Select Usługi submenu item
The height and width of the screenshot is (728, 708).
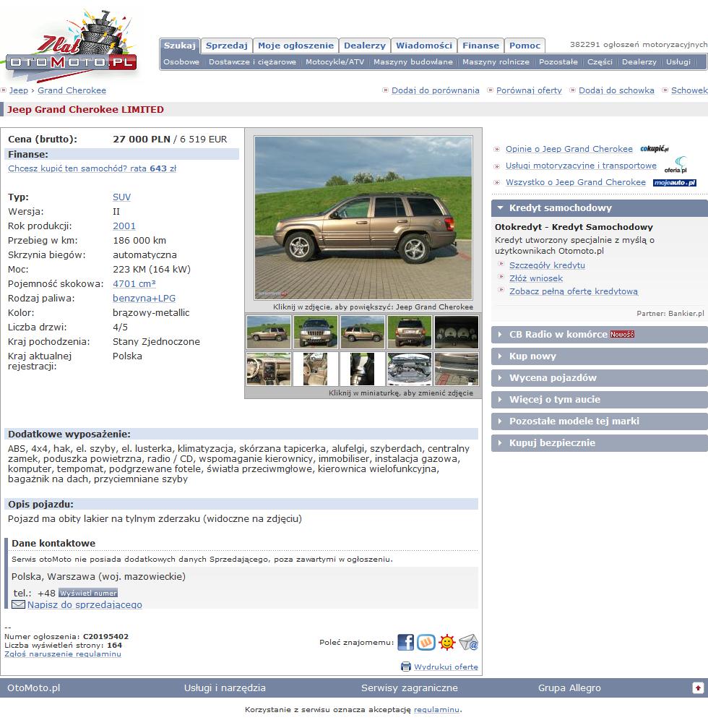678,61
